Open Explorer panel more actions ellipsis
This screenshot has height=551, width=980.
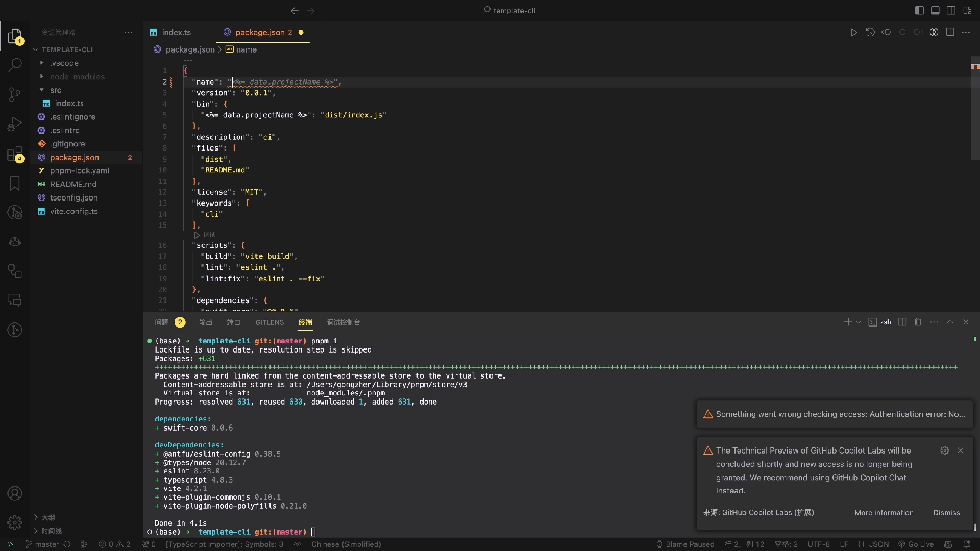[x=128, y=32]
